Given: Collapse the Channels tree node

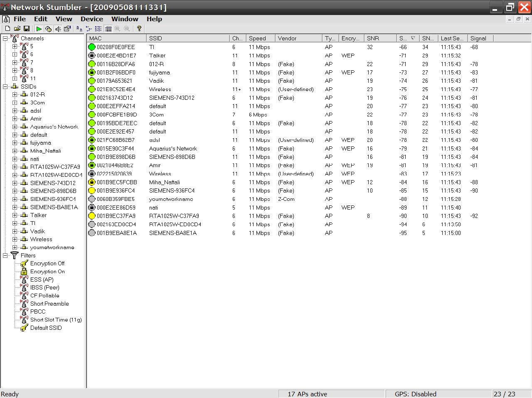Looking at the screenshot, I should tap(5, 38).
